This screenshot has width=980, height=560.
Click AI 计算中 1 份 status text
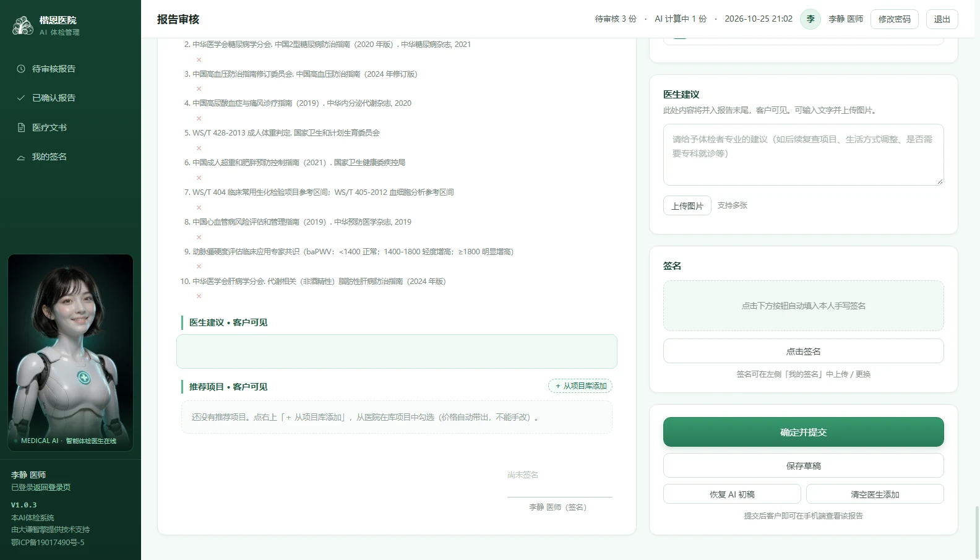(681, 19)
